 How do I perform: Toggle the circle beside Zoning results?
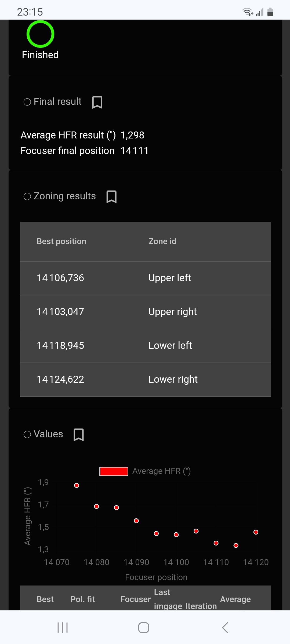pyautogui.click(x=27, y=196)
